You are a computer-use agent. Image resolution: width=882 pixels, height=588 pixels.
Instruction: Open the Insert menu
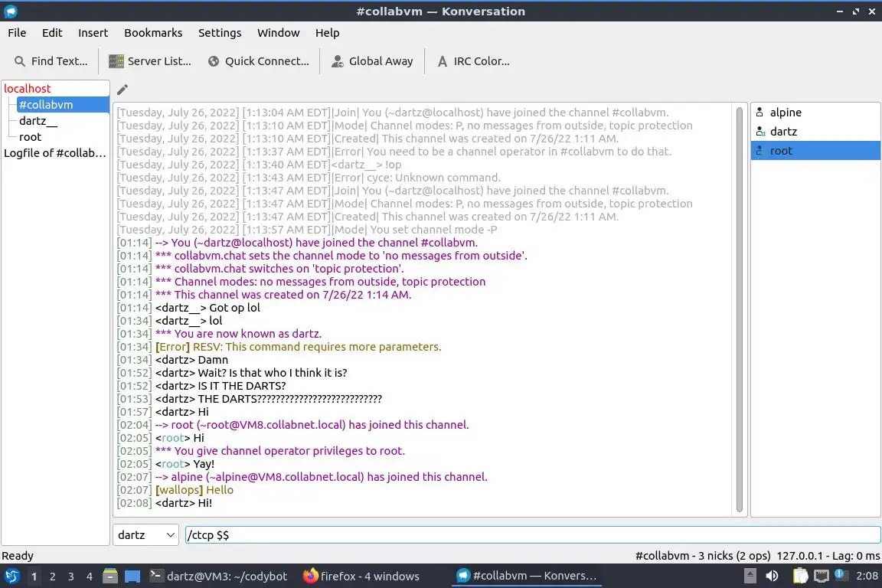pos(93,33)
